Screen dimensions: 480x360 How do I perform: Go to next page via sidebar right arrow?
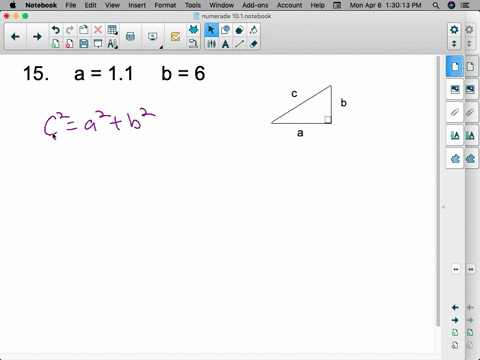click(455, 320)
